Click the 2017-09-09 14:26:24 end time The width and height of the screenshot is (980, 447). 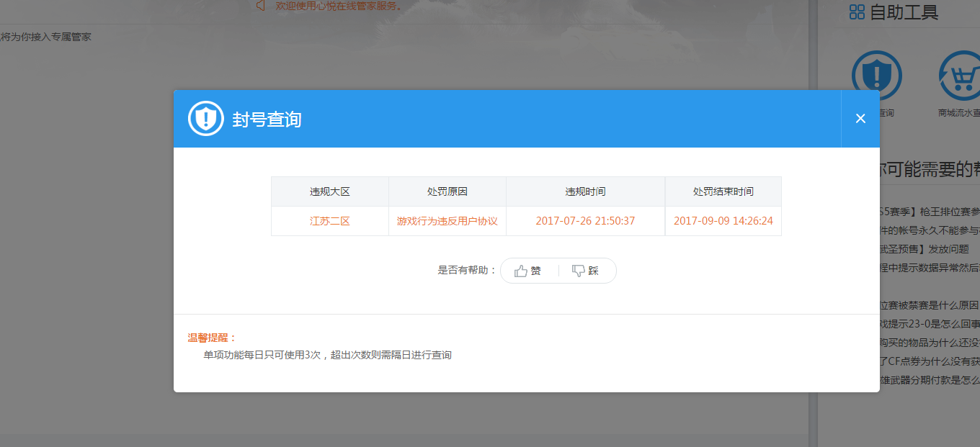[723, 221]
